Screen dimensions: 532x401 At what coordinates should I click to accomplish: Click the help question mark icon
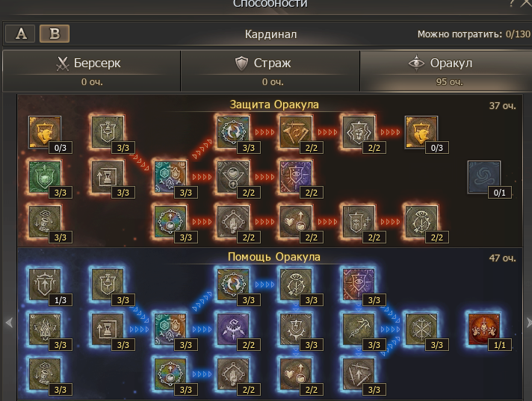click(x=511, y=4)
